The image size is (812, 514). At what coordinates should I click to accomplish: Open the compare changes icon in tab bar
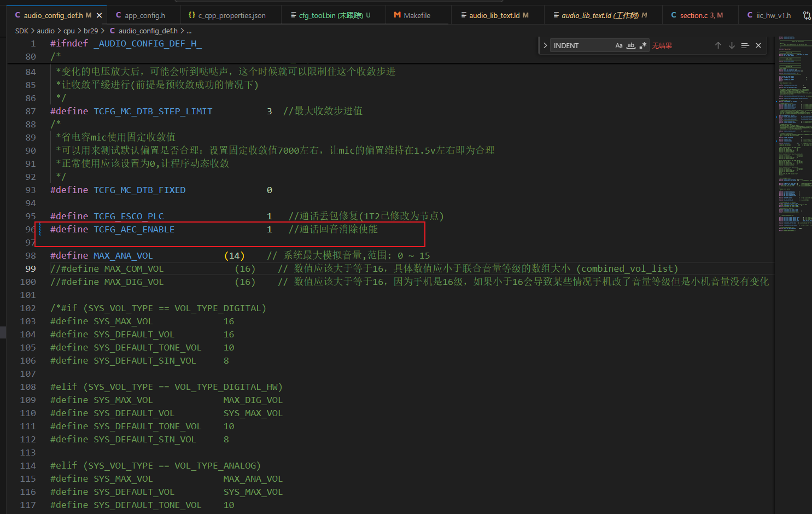click(807, 15)
